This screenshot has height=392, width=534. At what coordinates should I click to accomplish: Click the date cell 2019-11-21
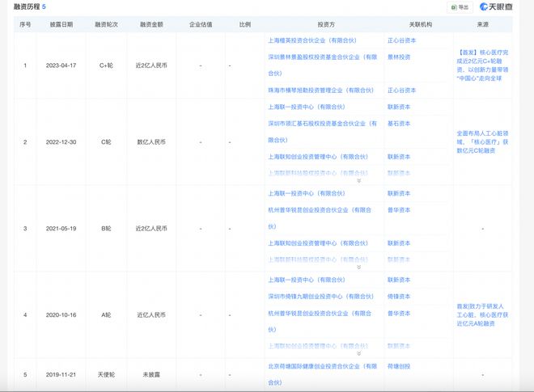pyautogui.click(x=61, y=374)
